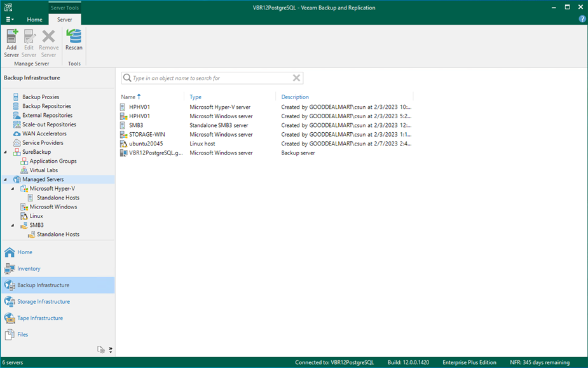Open External Repositories node
This screenshot has height=368, width=588.
[47, 115]
